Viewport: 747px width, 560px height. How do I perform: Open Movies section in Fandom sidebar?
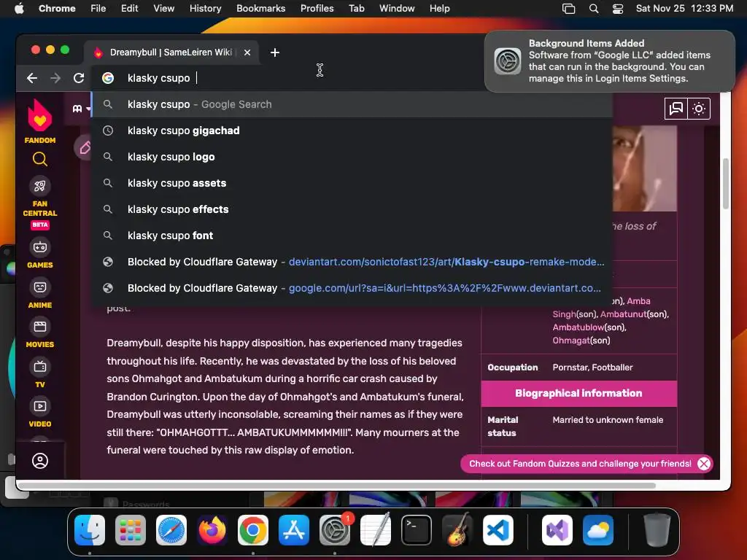(x=40, y=332)
